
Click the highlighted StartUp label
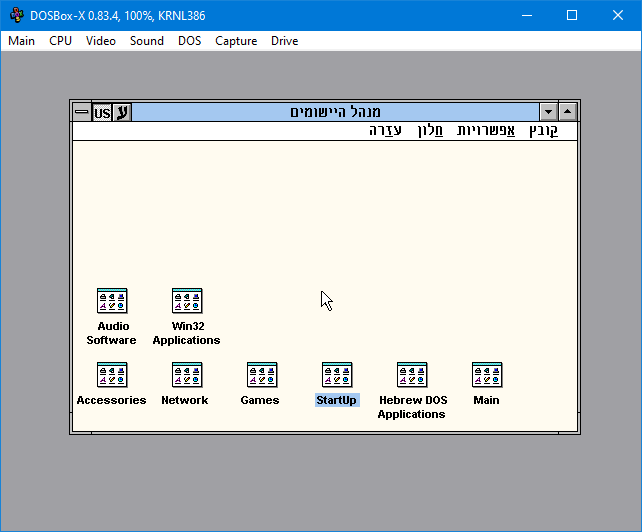point(337,400)
